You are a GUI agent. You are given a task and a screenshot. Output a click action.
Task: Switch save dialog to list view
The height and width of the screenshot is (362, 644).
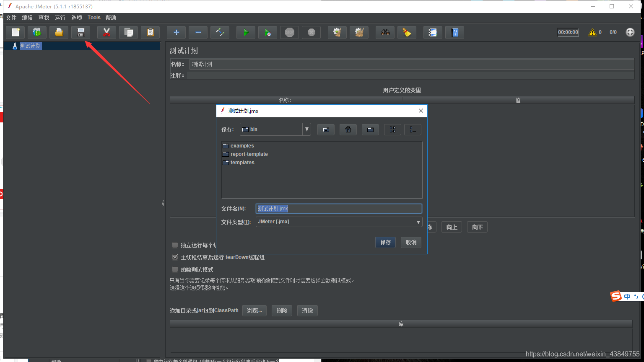tap(392, 129)
